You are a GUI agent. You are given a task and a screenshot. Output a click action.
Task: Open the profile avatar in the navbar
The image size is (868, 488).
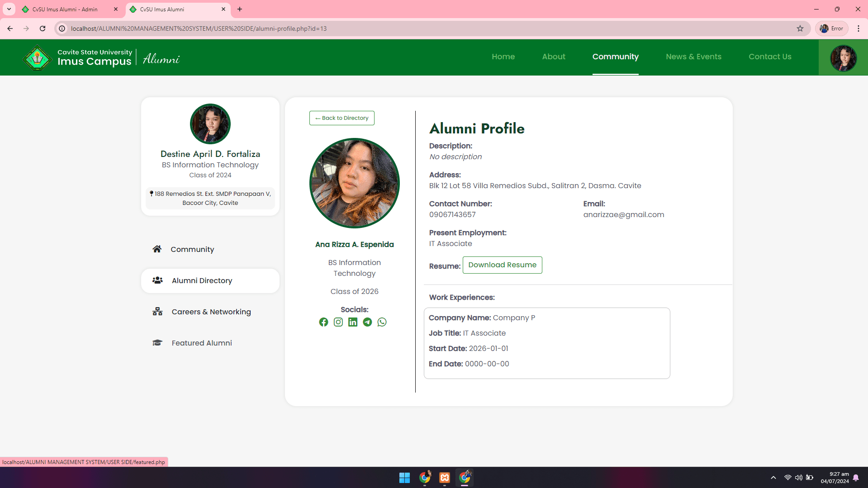coord(843,57)
